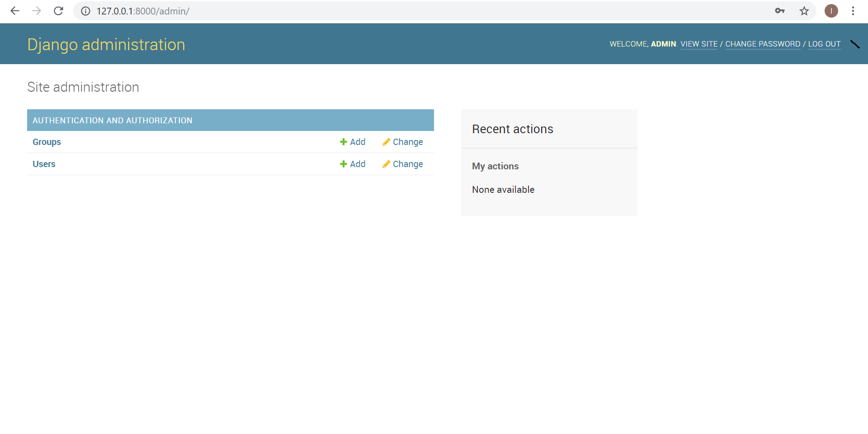The image size is (868, 434).
Task: Add a new user
Action: (353, 164)
